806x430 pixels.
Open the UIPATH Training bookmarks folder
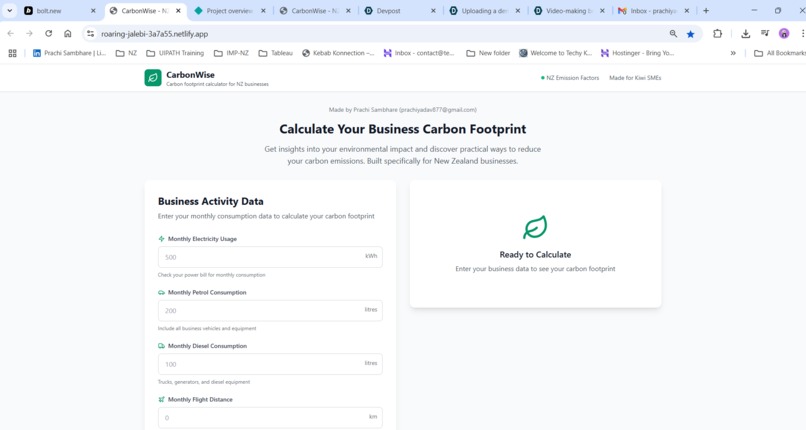click(175, 53)
